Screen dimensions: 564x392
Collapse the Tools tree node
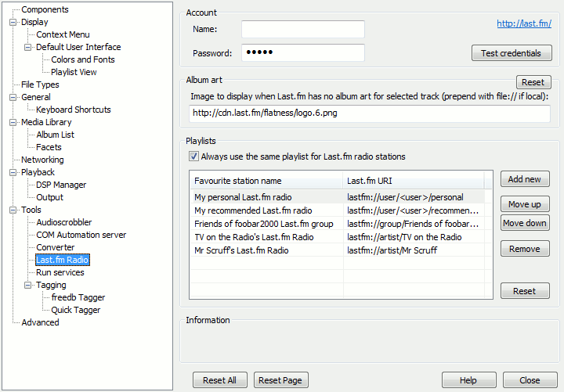tap(13, 210)
